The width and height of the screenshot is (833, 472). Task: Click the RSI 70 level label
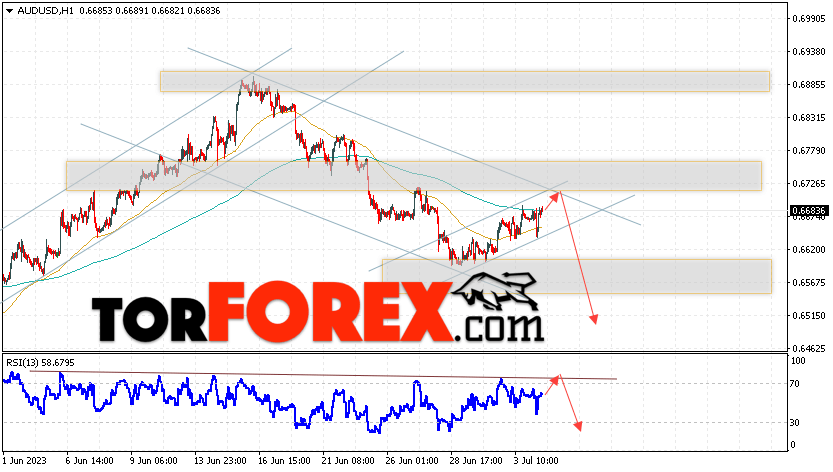pyautogui.click(x=795, y=383)
